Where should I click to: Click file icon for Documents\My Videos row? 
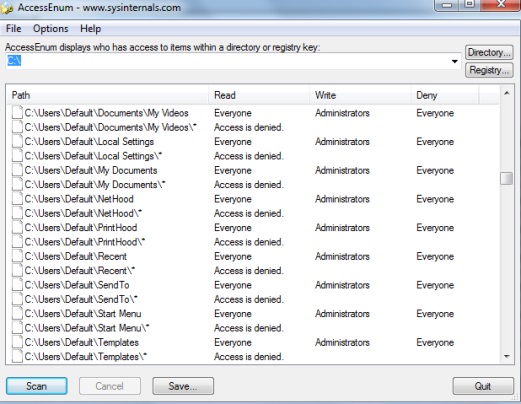[17, 113]
